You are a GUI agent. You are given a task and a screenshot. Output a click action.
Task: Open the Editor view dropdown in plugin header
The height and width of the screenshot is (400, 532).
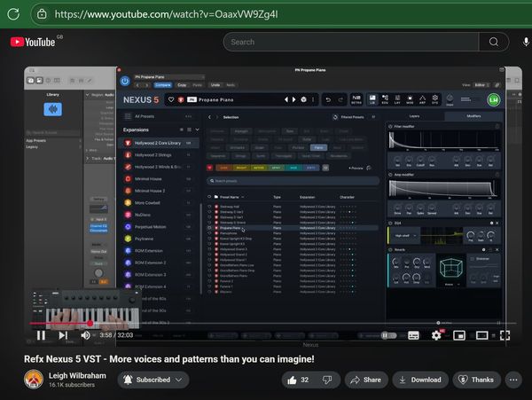(x=482, y=85)
